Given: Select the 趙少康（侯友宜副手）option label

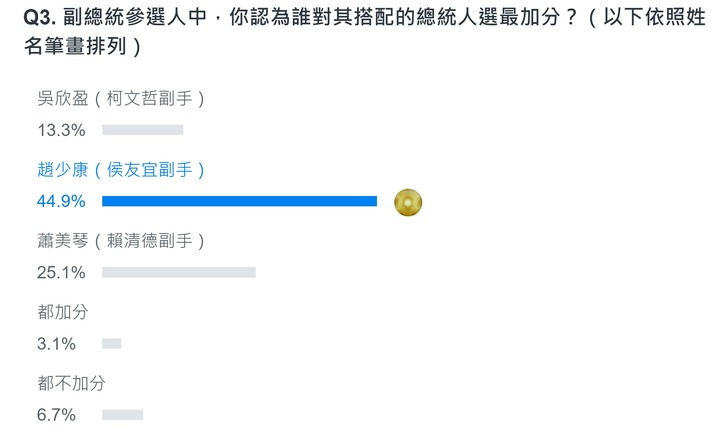Looking at the screenshot, I should (121, 170).
